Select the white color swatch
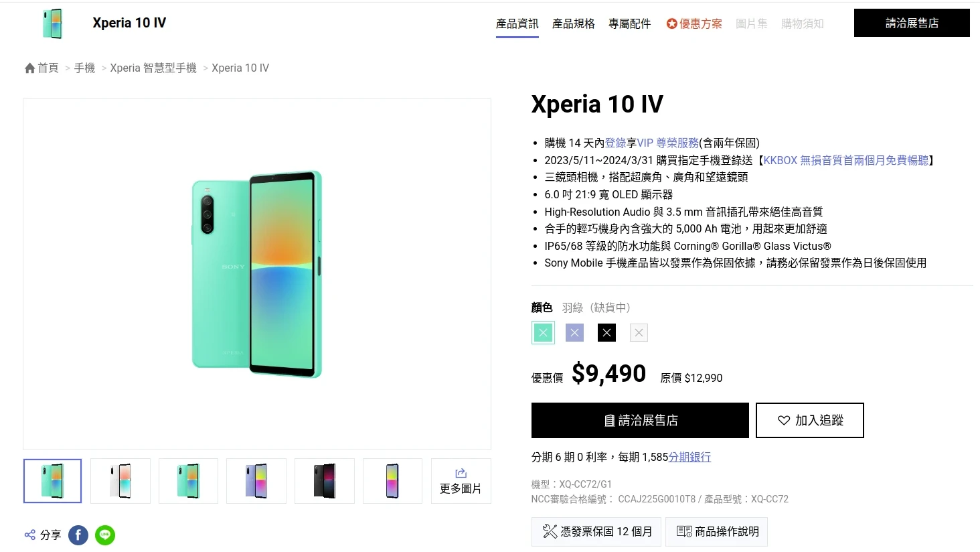Image resolution: width=980 pixels, height=552 pixels. (x=639, y=332)
